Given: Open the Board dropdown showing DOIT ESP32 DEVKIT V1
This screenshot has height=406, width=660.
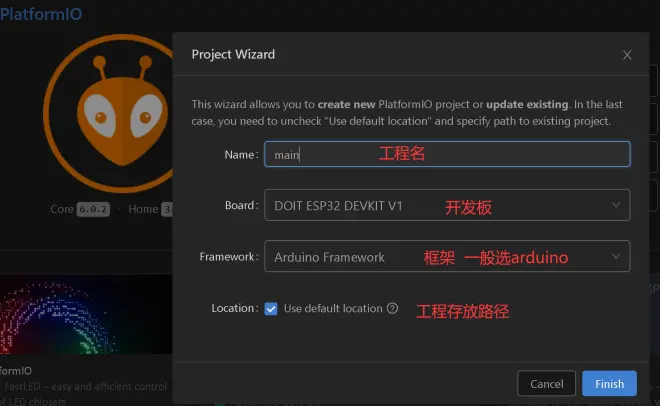Looking at the screenshot, I should (x=447, y=205).
